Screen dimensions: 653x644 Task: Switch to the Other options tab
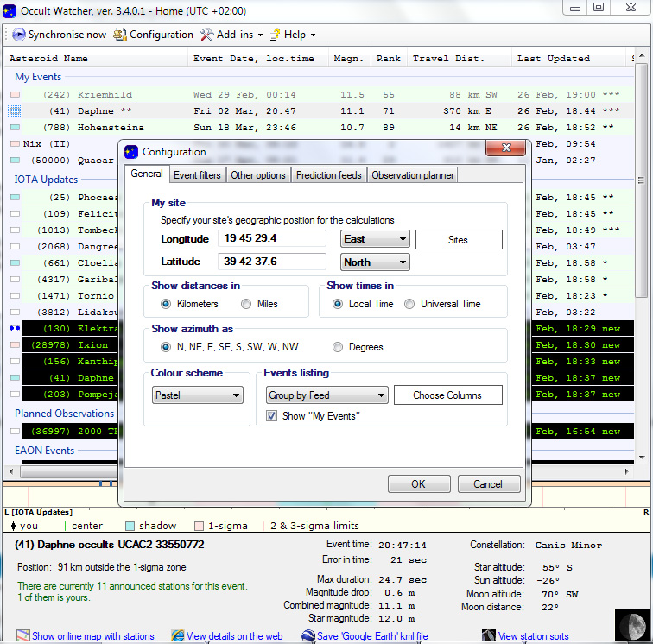coord(258,175)
